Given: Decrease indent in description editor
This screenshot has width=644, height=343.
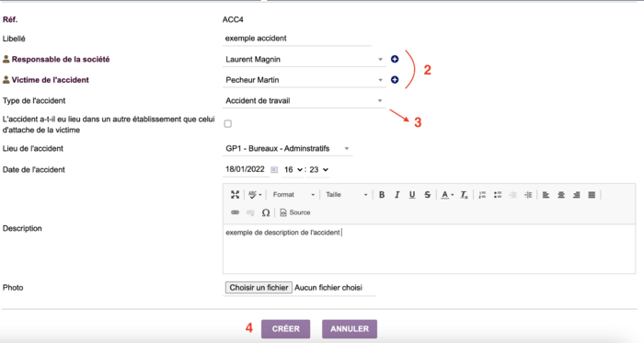Looking at the screenshot, I should (x=513, y=195).
